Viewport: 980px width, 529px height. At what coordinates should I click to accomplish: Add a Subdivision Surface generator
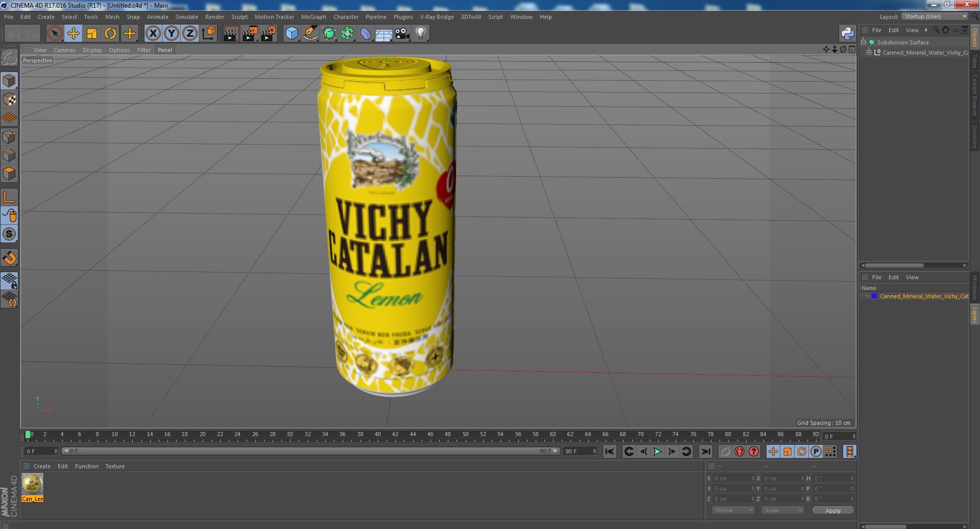pyautogui.click(x=329, y=34)
